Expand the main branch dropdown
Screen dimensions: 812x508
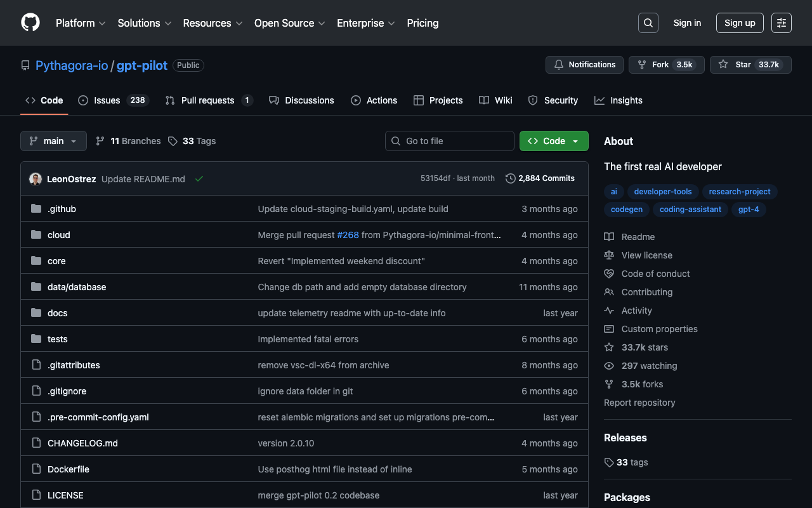pyautogui.click(x=53, y=141)
